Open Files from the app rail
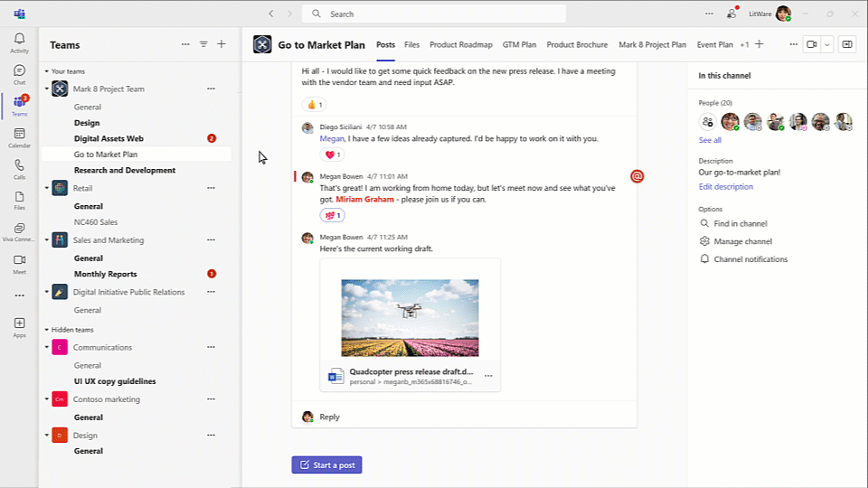 19,201
